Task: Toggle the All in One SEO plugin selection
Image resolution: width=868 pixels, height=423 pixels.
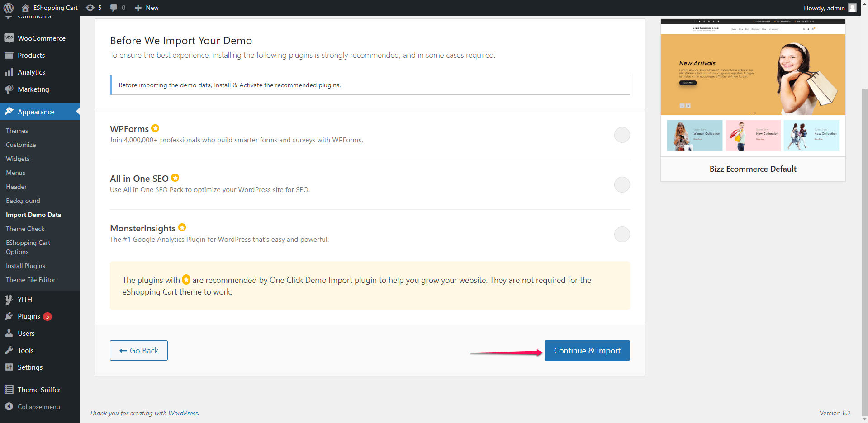Action: click(622, 184)
